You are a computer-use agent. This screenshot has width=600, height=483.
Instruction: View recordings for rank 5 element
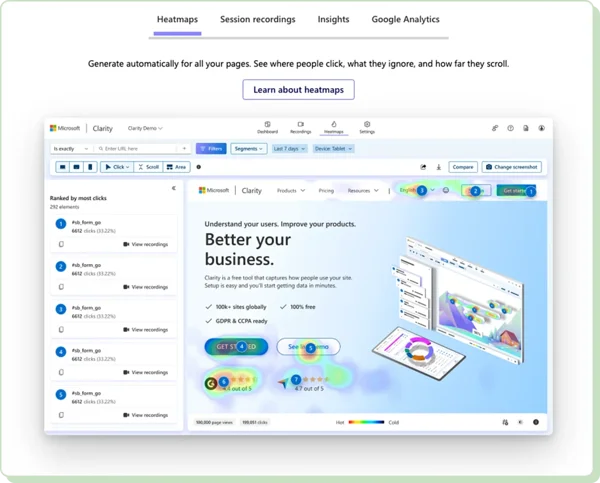tap(145, 415)
